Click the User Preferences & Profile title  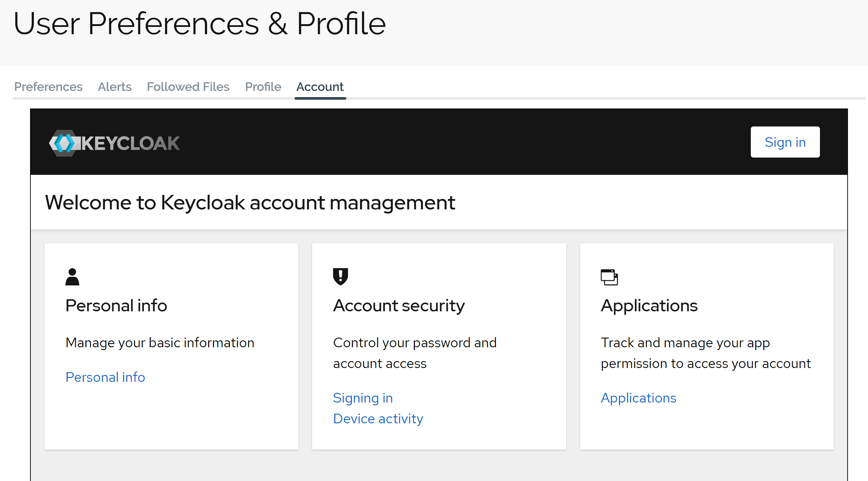click(x=199, y=23)
